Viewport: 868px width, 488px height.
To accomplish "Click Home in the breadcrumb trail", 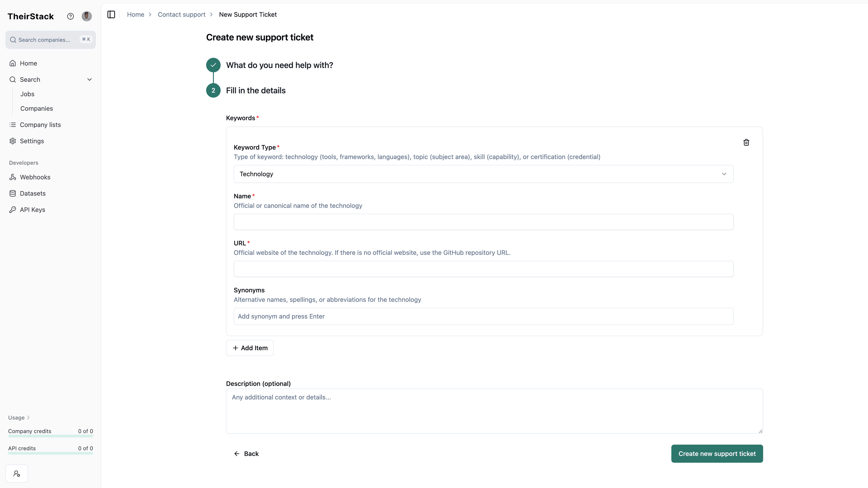I will tap(135, 14).
